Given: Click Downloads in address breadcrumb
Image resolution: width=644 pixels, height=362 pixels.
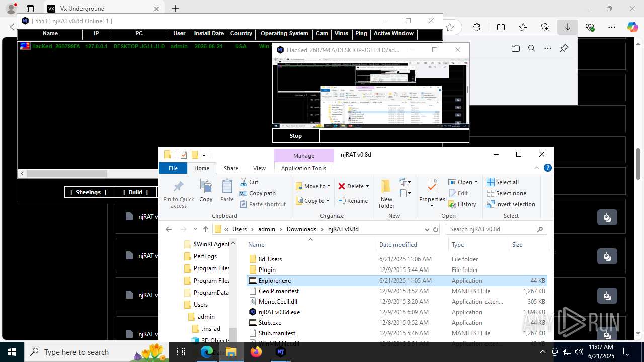Looking at the screenshot, I should pos(301,229).
